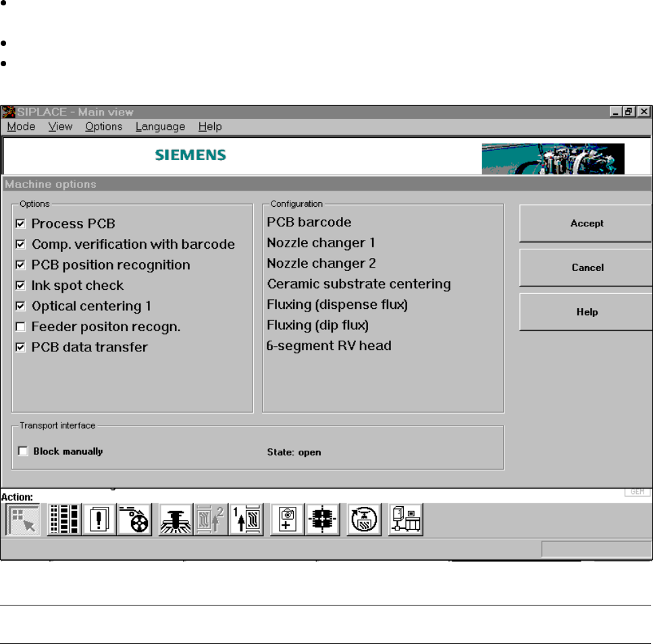
Task: Select Ceramic substrate centering entry
Action: tap(359, 284)
